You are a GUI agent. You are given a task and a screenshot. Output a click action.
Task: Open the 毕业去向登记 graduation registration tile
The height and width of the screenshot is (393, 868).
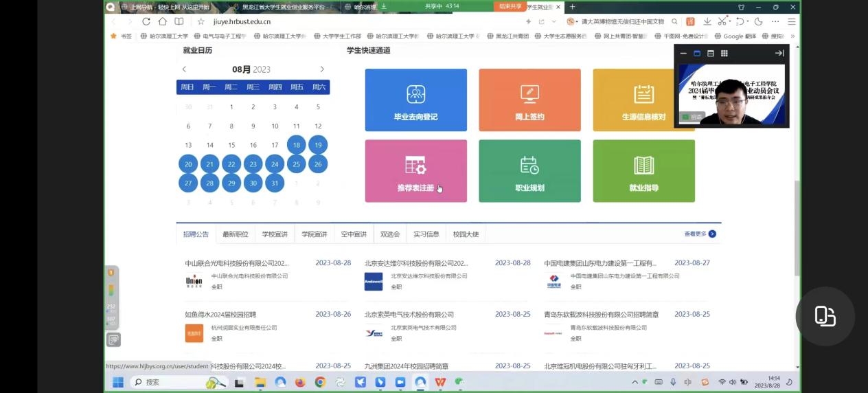tap(415, 100)
